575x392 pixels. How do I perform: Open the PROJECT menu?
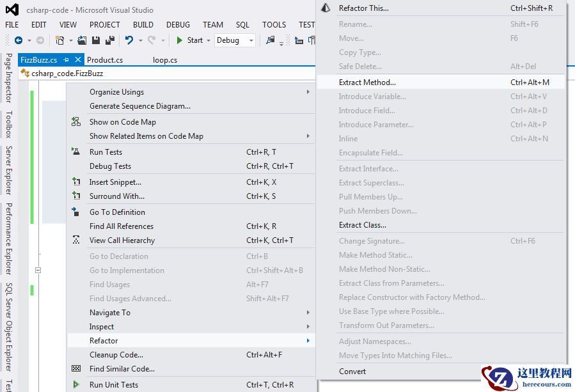click(x=104, y=24)
